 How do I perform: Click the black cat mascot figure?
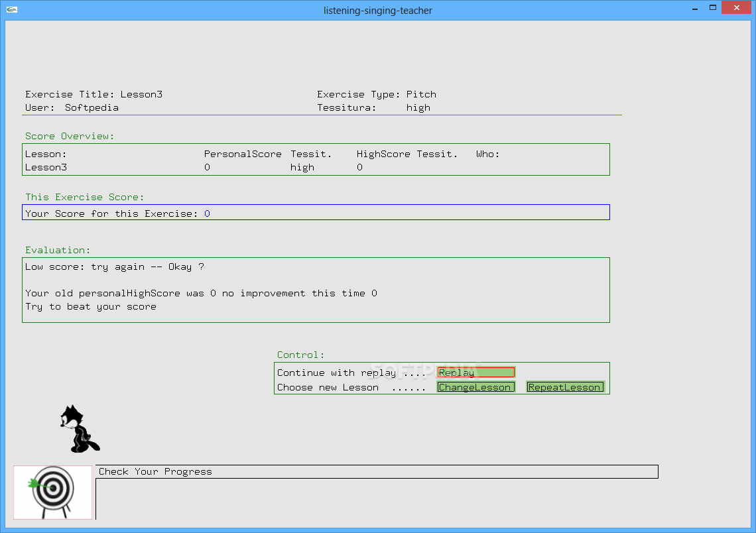click(x=80, y=429)
